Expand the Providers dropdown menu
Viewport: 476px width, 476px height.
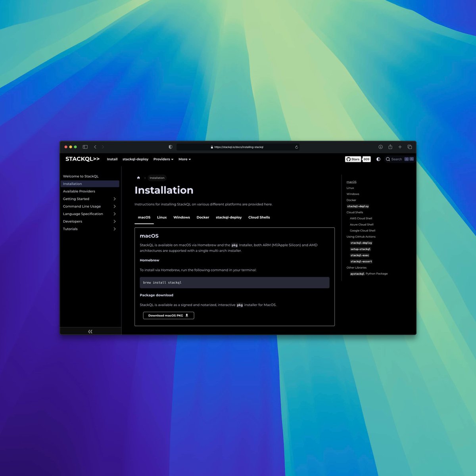[163, 159]
